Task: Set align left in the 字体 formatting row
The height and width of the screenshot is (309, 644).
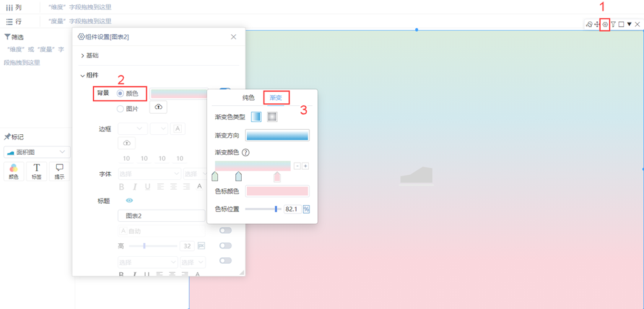Action: click(x=161, y=186)
